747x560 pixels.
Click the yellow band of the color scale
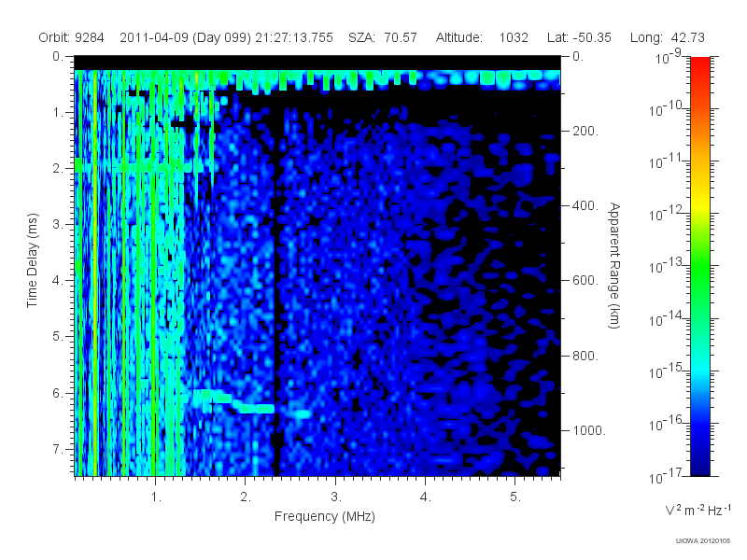click(x=700, y=203)
